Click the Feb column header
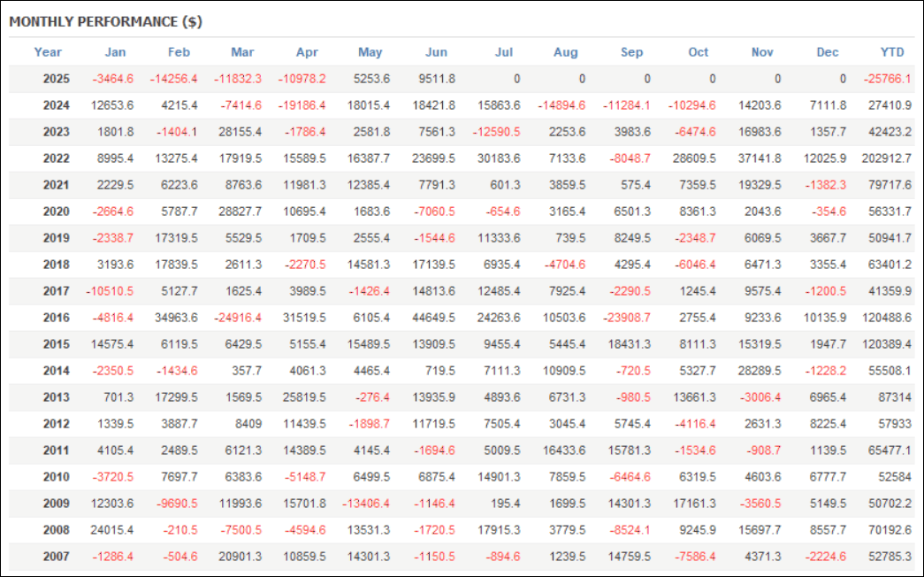Viewport: 924px width, 577px height. pyautogui.click(x=179, y=52)
